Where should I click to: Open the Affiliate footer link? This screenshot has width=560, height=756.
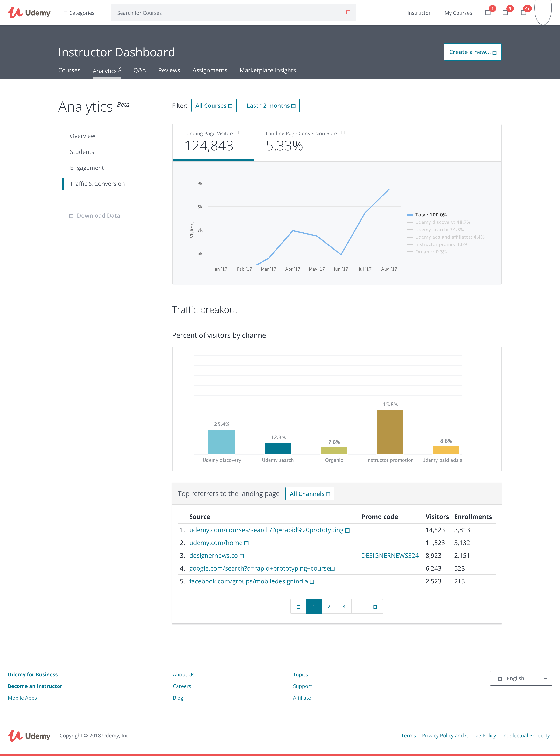click(x=302, y=698)
